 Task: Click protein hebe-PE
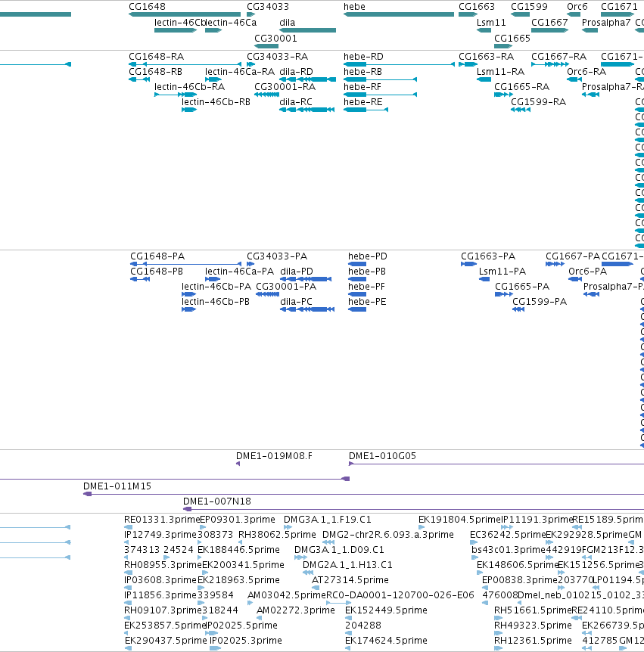point(367,302)
